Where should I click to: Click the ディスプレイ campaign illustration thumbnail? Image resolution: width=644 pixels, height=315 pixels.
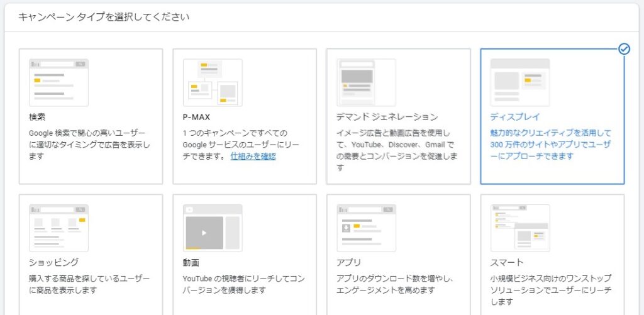point(520,82)
